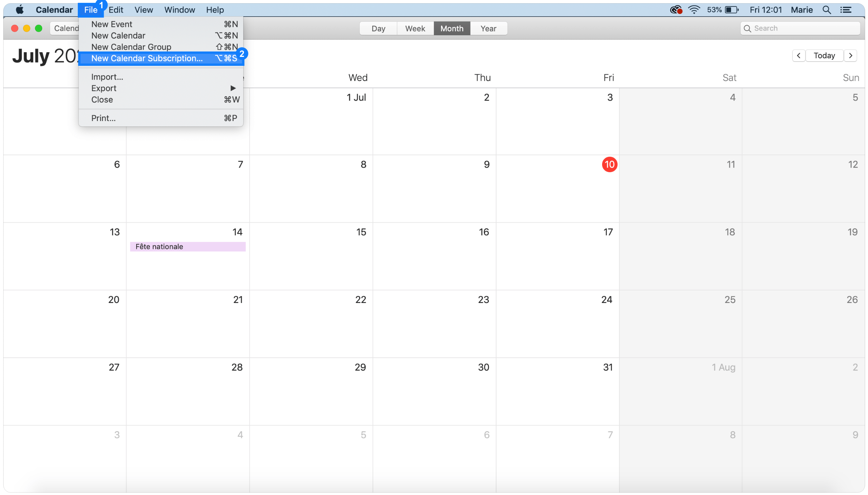Screen dimensions: 868x495
Task: Open the File menu
Action: (x=91, y=10)
